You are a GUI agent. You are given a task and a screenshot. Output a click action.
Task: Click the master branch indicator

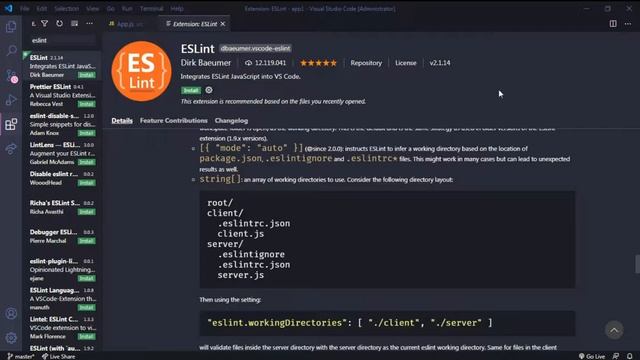(21, 356)
